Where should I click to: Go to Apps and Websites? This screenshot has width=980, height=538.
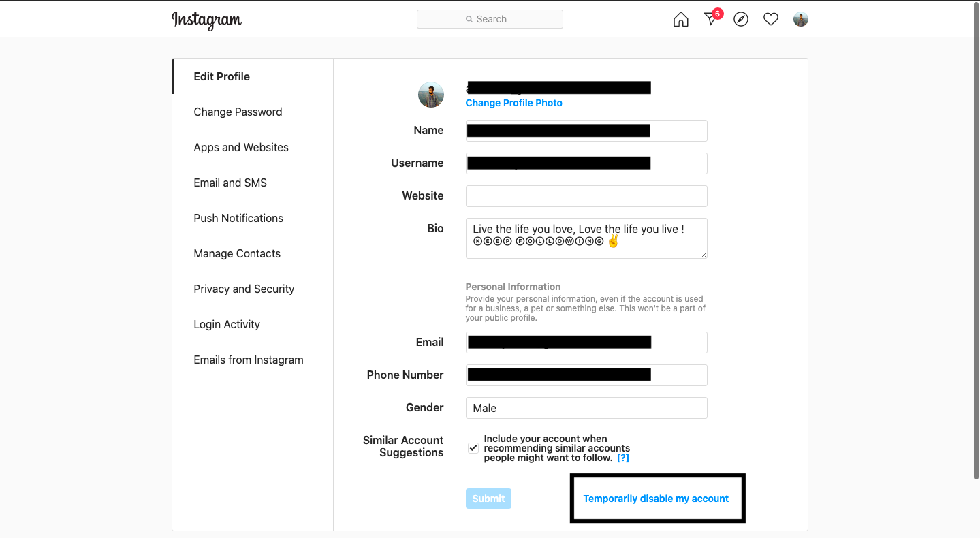[x=241, y=147]
